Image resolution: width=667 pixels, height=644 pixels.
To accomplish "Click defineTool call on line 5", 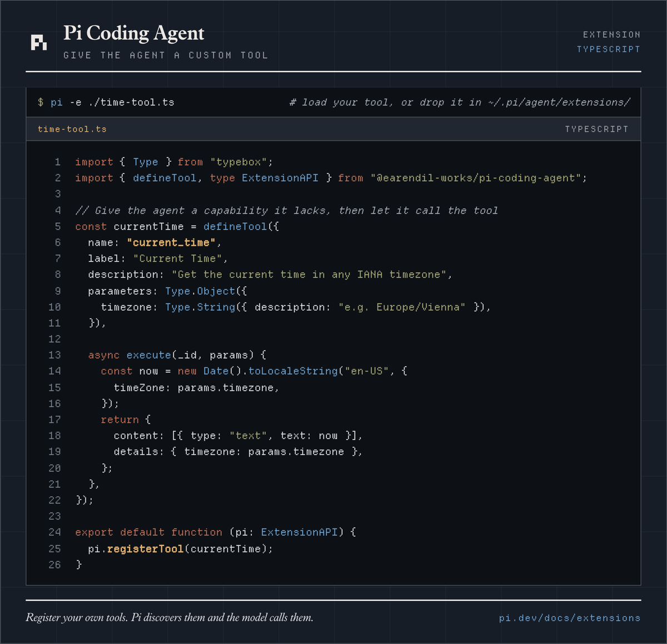I will point(235,227).
